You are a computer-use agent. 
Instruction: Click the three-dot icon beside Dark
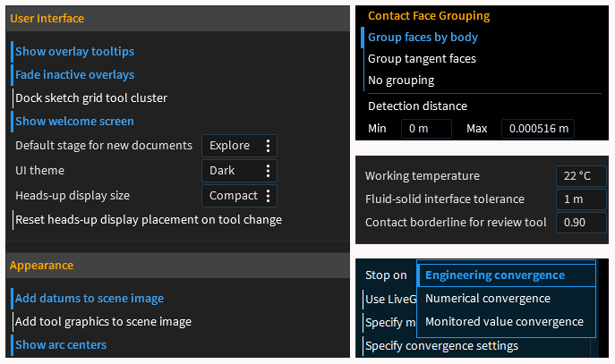point(268,171)
